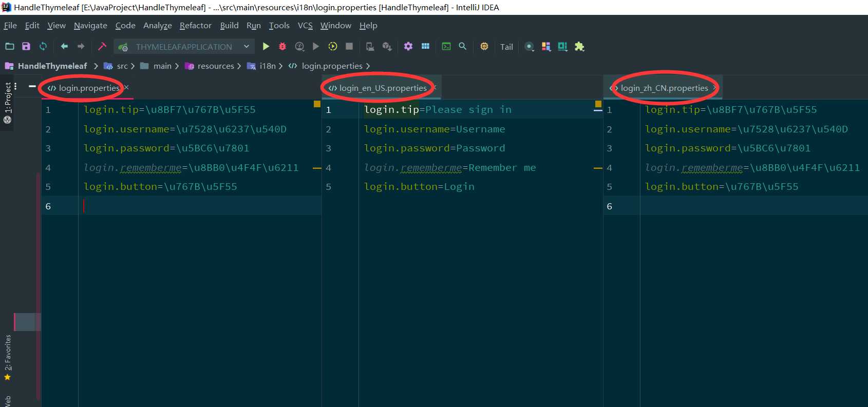Screen dimensions: 868x407
Task: Click the three-dot options icon near Project
Action: tap(16, 86)
